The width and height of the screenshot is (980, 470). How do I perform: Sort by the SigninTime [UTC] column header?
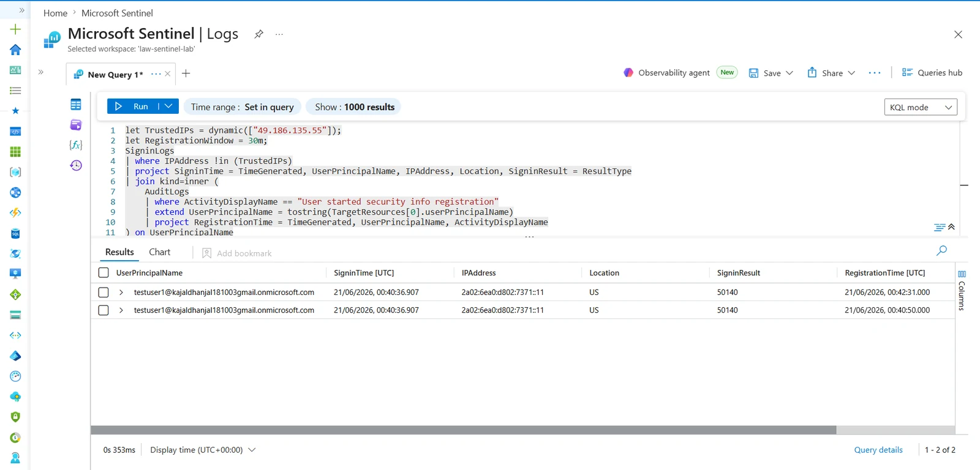point(364,273)
